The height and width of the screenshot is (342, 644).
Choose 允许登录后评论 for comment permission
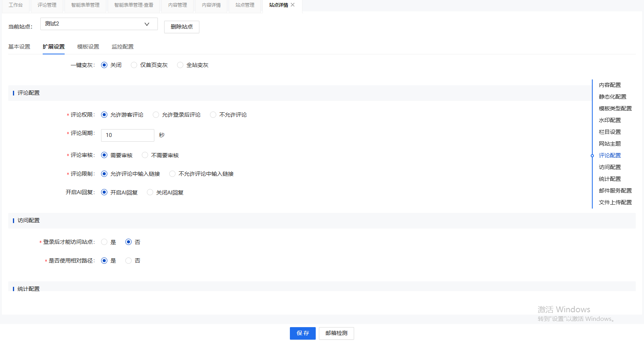click(x=156, y=115)
